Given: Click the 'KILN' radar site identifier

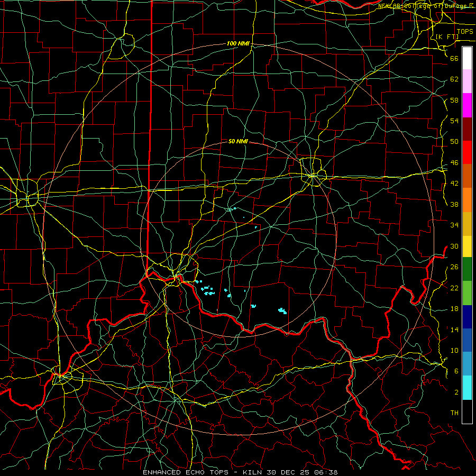Looking at the screenshot, I should click(x=253, y=472).
